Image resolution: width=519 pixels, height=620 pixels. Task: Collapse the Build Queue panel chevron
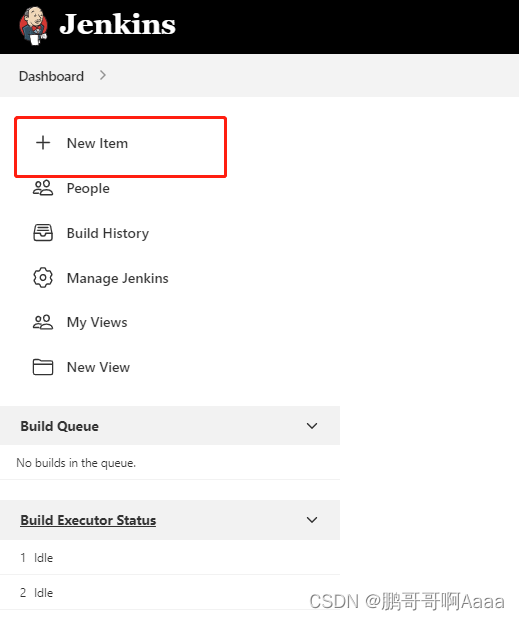coord(312,426)
